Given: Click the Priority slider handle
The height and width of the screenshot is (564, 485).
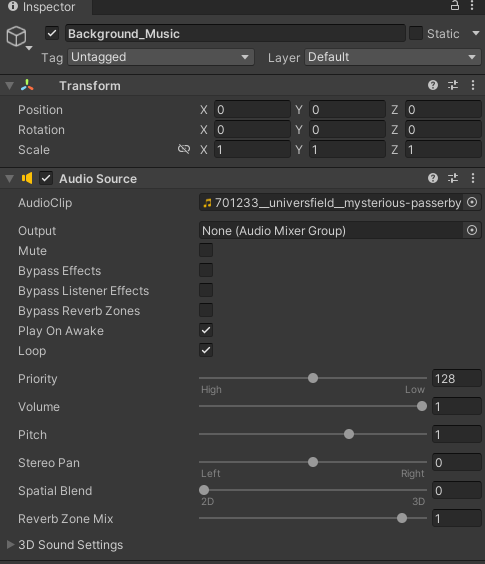Looking at the screenshot, I should coord(313,378).
